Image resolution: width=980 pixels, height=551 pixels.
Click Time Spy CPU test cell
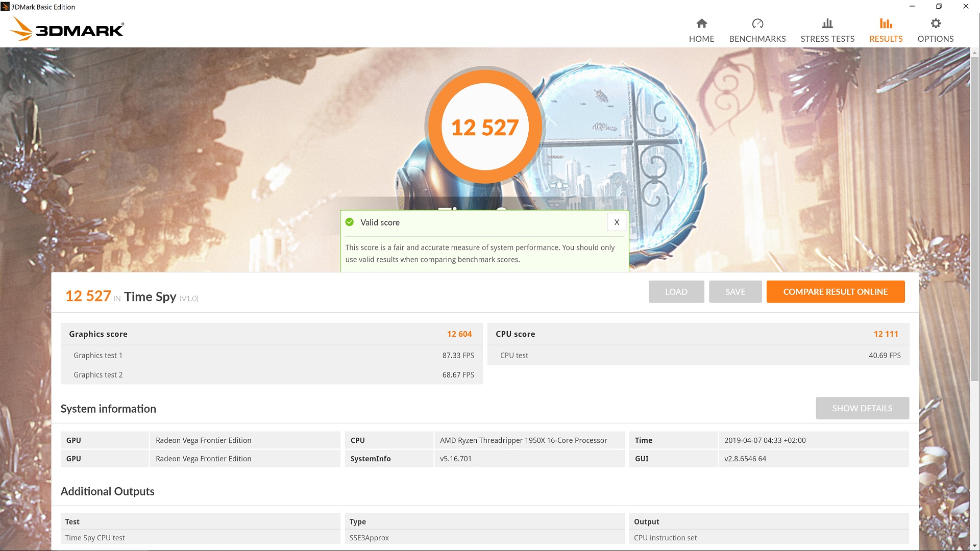tap(200, 538)
